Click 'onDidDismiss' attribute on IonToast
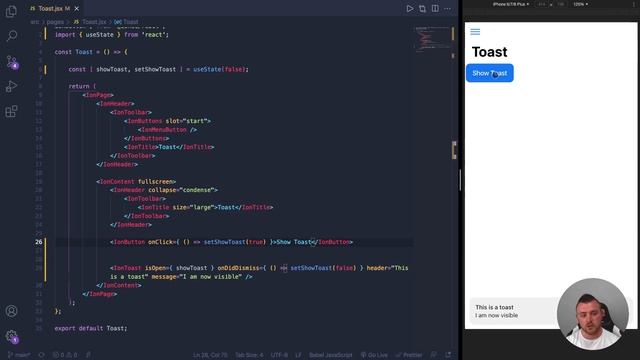Viewport: 640px width, 360px height. [x=238, y=268]
